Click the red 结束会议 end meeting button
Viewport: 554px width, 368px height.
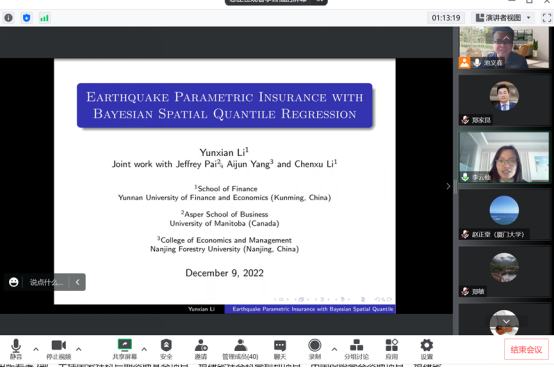pos(526,350)
